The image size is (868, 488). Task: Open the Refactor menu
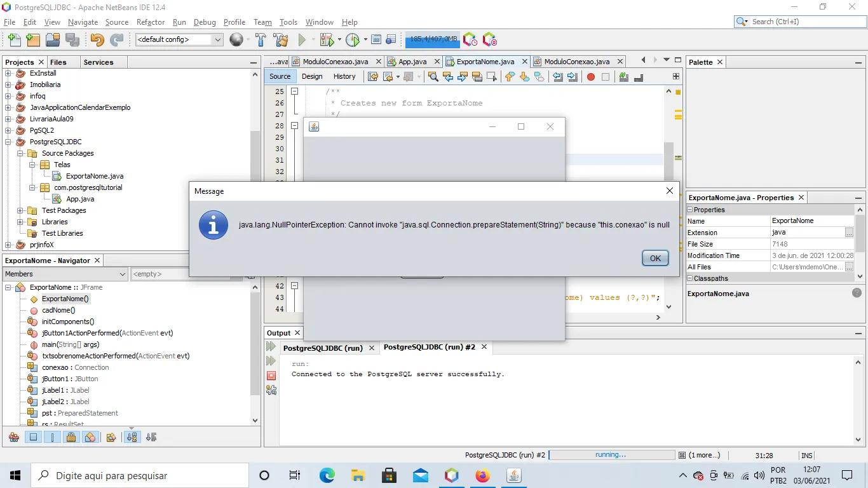(151, 22)
